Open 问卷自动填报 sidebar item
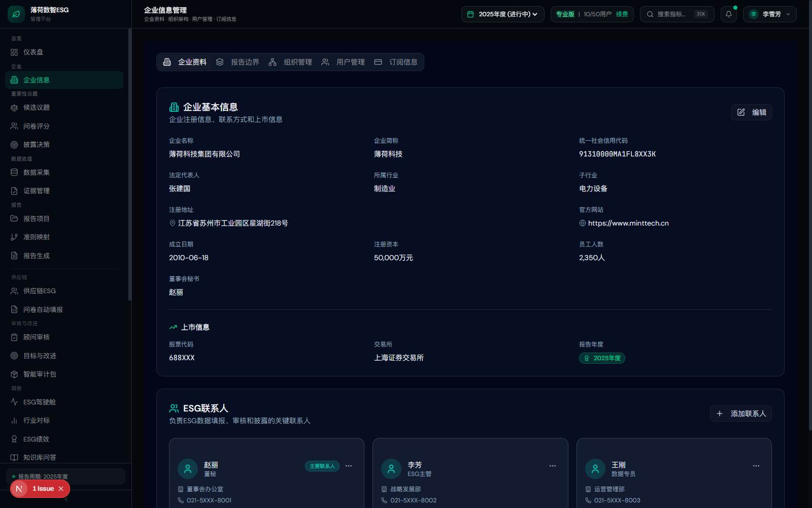This screenshot has width=812, height=508. pyautogui.click(x=64, y=309)
